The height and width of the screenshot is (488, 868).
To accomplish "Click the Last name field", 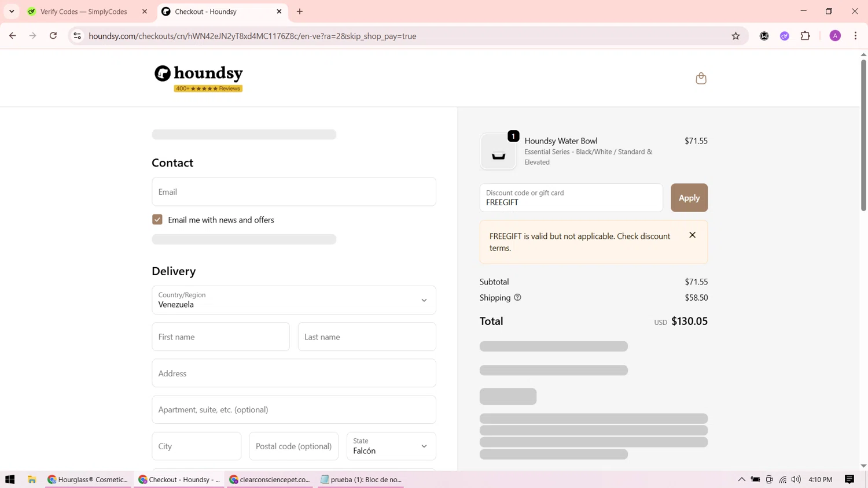I will click(367, 337).
